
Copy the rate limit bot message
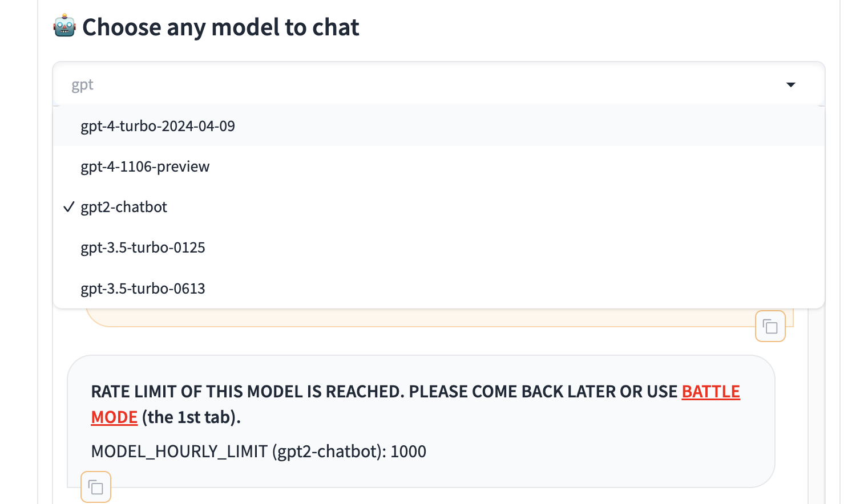click(x=96, y=487)
